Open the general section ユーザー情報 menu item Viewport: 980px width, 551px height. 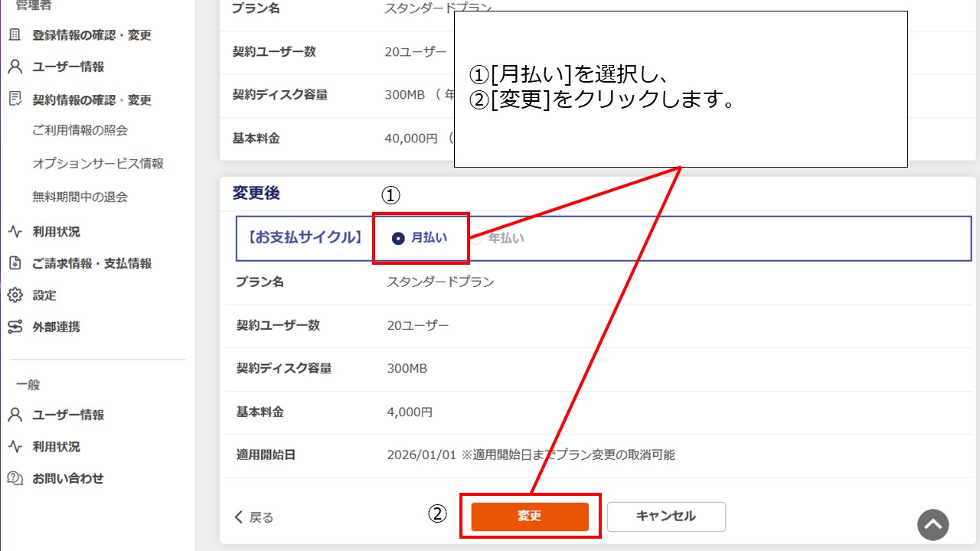click(x=67, y=415)
